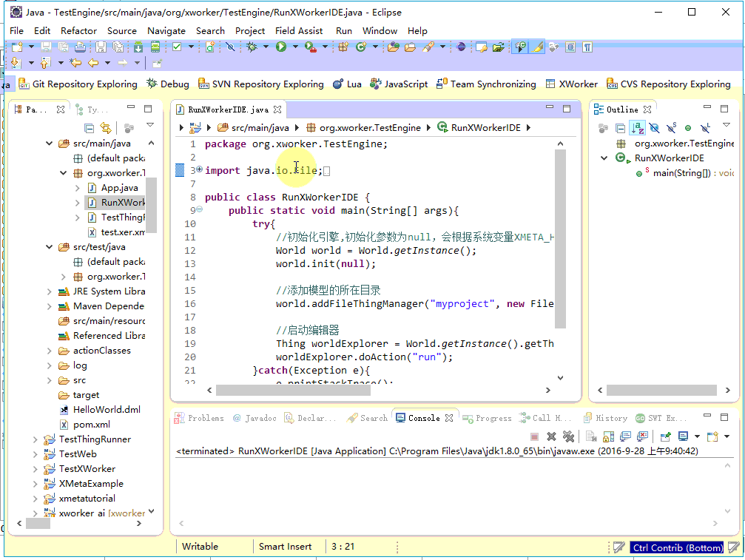Collapse the src/test/java source folder
Screen dimensions: 745x560
click(49, 247)
